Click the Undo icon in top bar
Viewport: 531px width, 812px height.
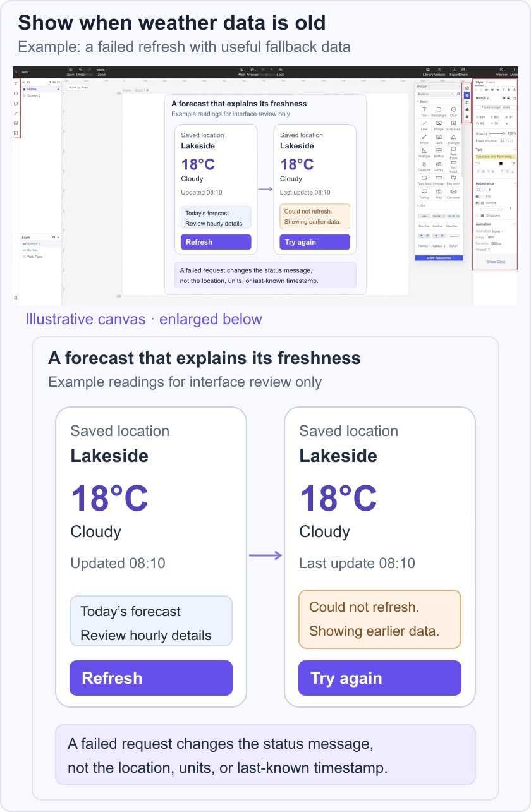pos(81,70)
